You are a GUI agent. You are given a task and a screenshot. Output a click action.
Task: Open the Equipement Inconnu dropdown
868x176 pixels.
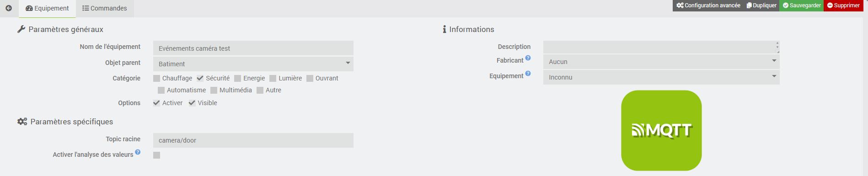click(661, 77)
